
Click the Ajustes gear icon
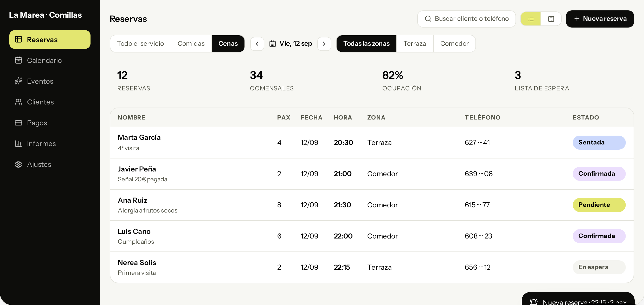pos(18,164)
